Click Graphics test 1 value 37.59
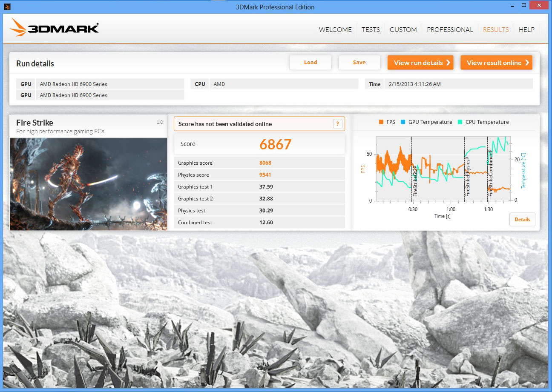552x392 pixels. coord(266,187)
